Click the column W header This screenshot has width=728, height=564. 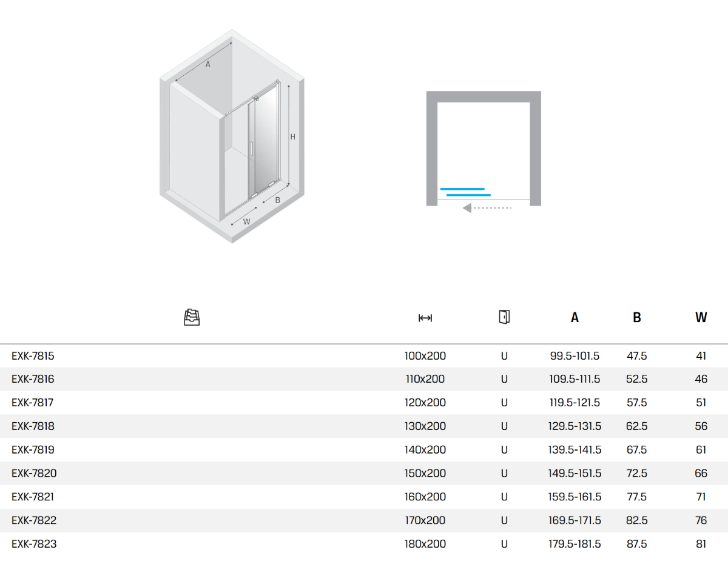coord(701,318)
